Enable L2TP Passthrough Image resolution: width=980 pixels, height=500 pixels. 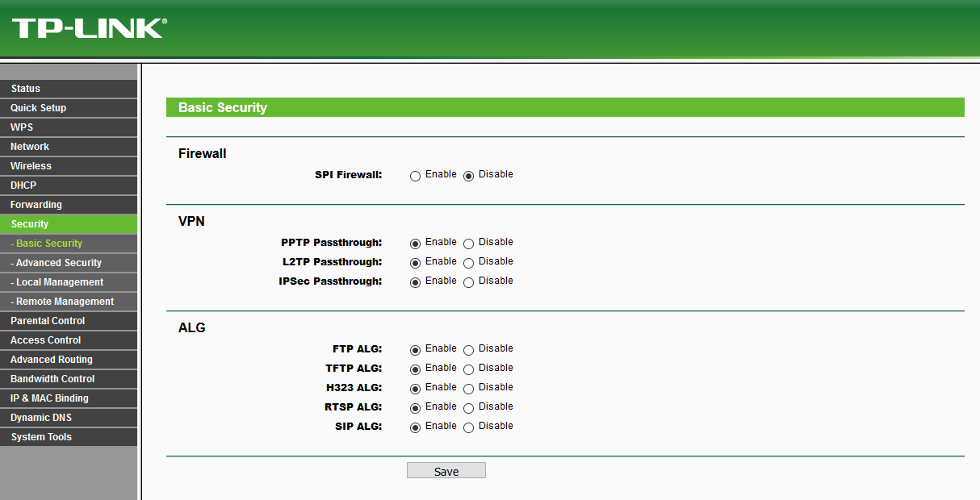click(415, 263)
